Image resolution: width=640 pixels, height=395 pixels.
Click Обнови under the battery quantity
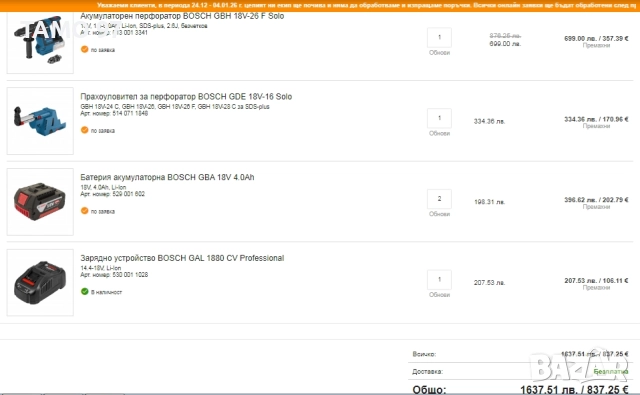click(439, 214)
